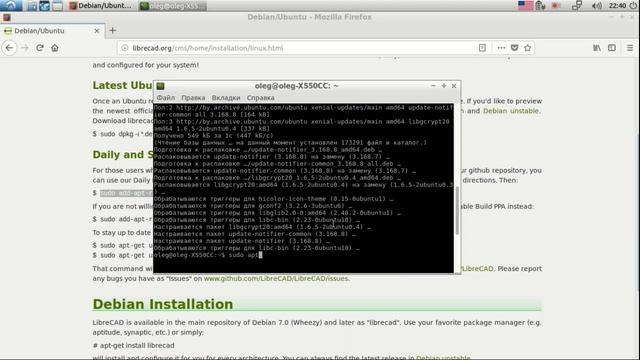Click the show desktop panel icon

[x=58, y=6]
